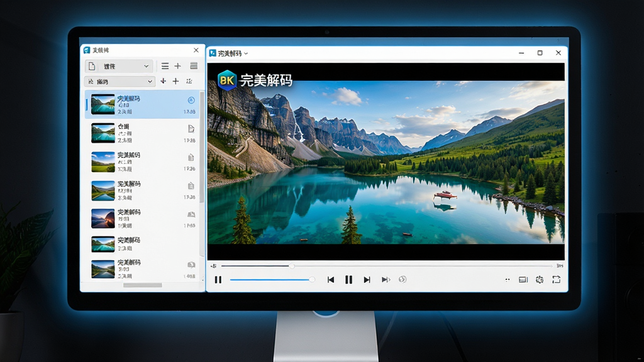Select the highlighted first playlist thumbnail

click(x=103, y=104)
